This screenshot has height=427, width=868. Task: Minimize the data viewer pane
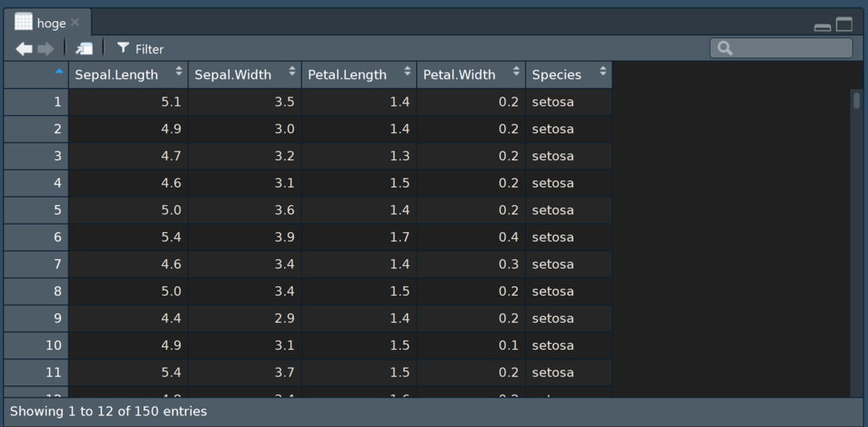tap(822, 26)
